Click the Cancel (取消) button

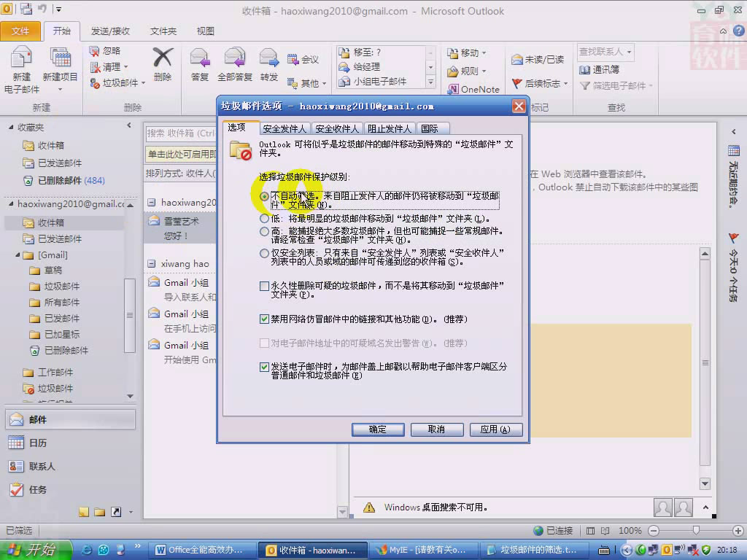(436, 429)
